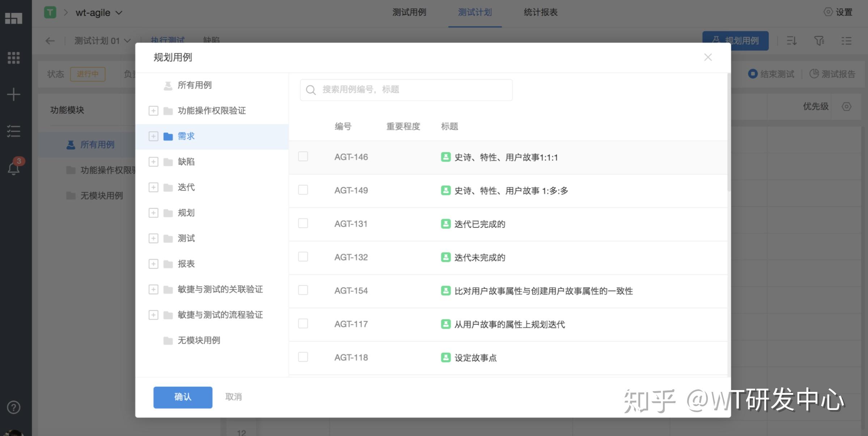Image resolution: width=868 pixels, height=436 pixels.
Task: Click the dialog vertical scrollbar
Action: pyautogui.click(x=729, y=132)
